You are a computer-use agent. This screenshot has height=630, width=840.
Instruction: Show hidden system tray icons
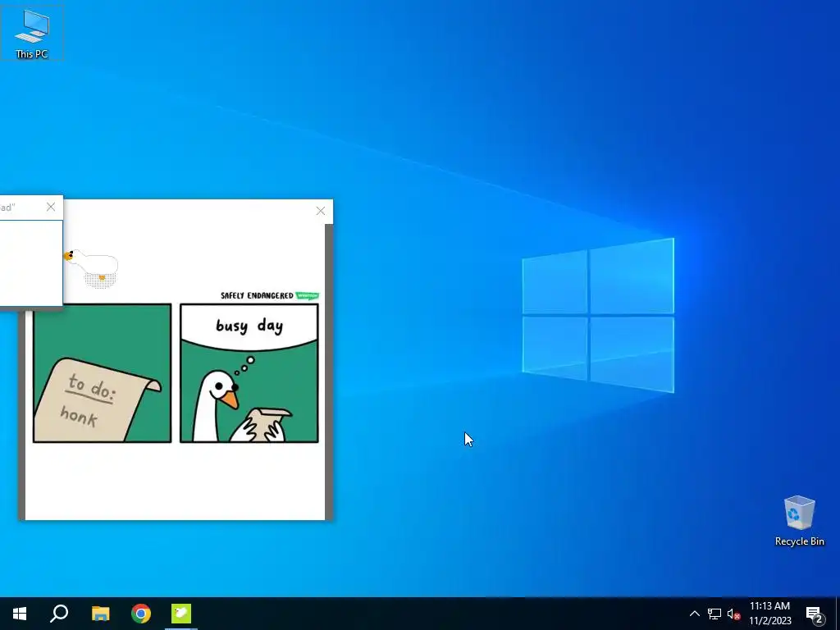(694, 614)
